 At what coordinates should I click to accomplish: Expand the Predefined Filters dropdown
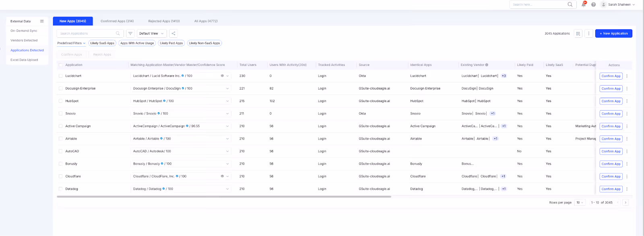71,43
